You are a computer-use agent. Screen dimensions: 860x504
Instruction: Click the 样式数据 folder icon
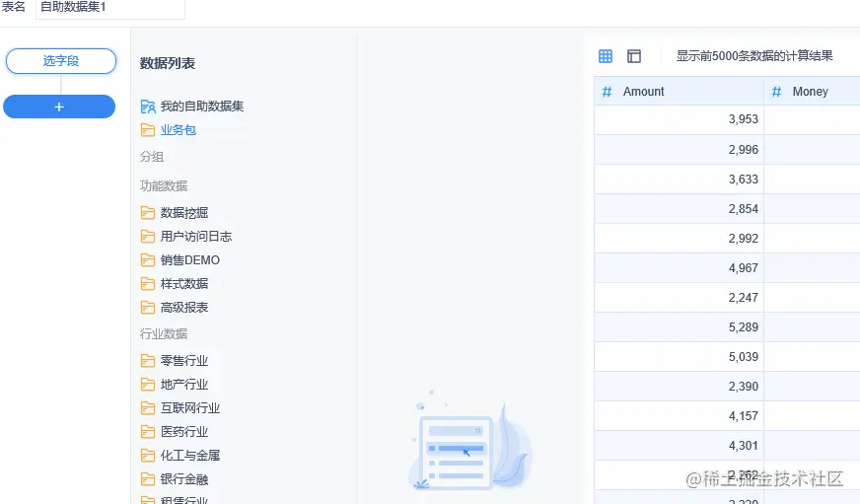[x=148, y=283]
